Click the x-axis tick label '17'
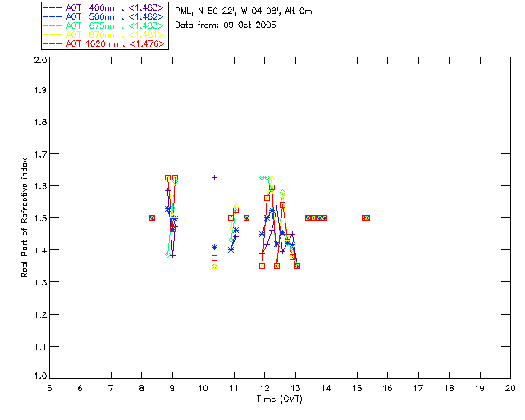This screenshot has width=525, height=420. point(418,388)
